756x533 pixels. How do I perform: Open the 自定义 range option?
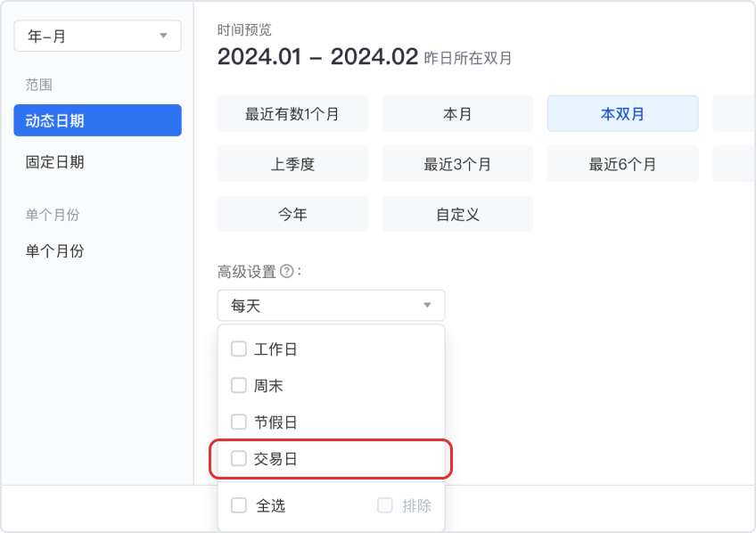(x=457, y=214)
